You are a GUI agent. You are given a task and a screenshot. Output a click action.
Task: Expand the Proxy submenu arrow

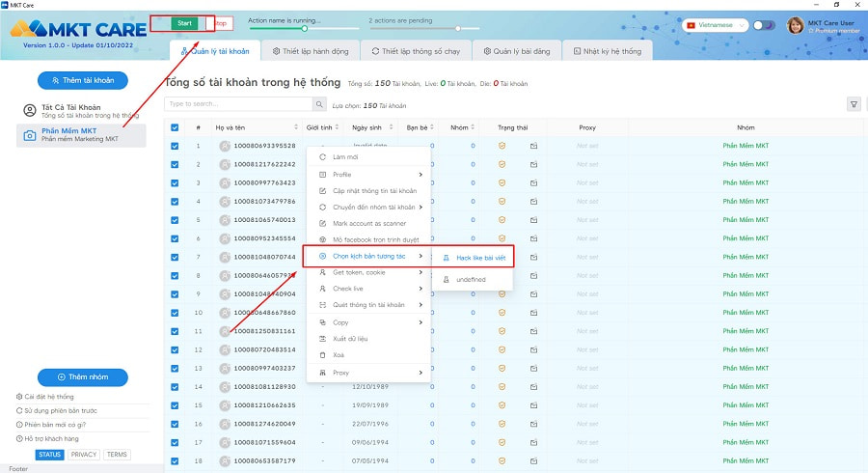click(420, 373)
